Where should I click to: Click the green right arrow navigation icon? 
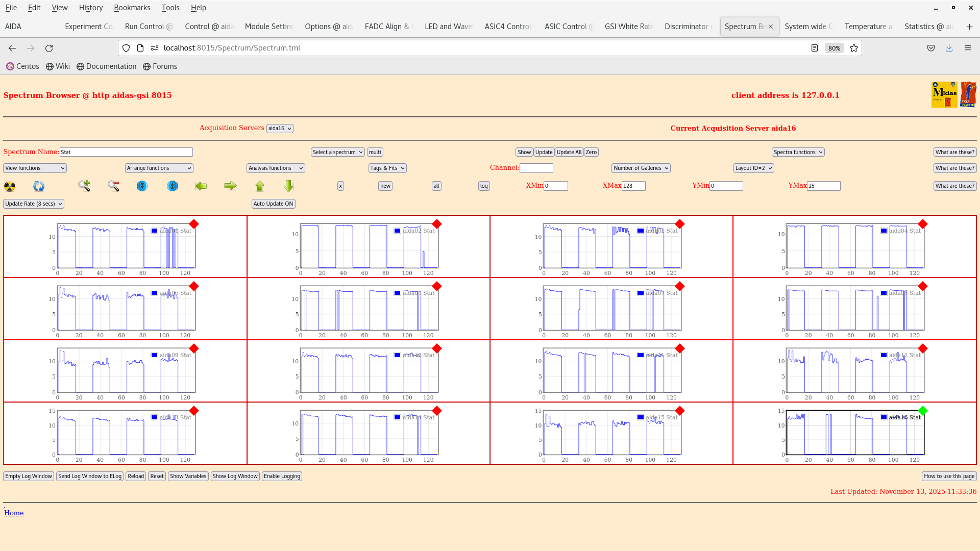click(230, 186)
